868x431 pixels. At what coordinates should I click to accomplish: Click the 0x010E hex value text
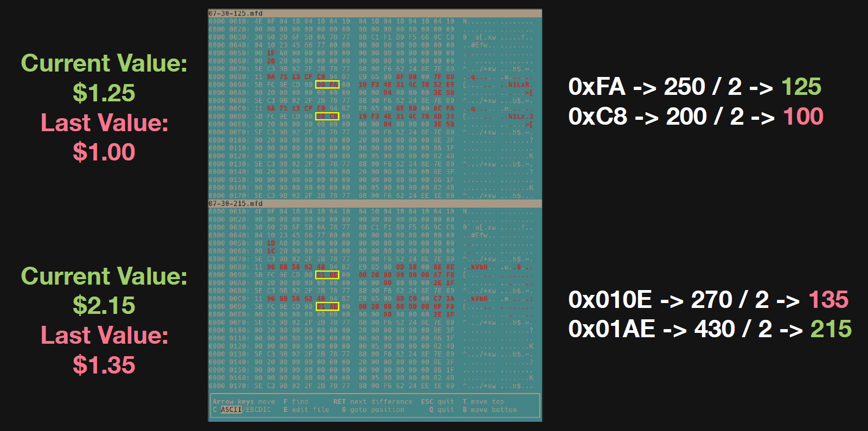(x=610, y=300)
